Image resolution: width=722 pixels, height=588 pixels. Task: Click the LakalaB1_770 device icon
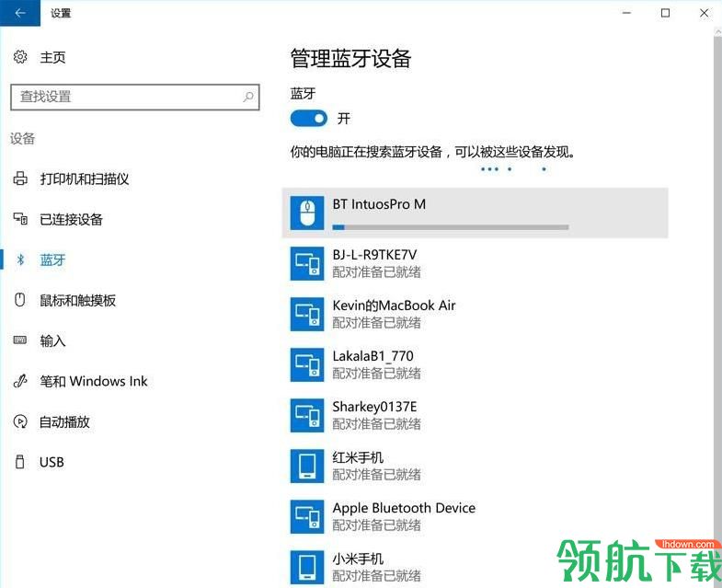tap(307, 365)
